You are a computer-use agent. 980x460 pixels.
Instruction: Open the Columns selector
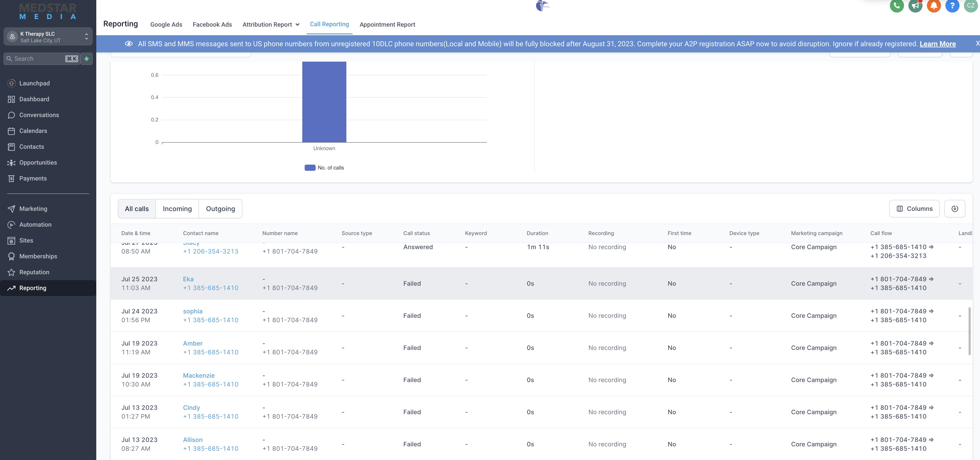914,209
